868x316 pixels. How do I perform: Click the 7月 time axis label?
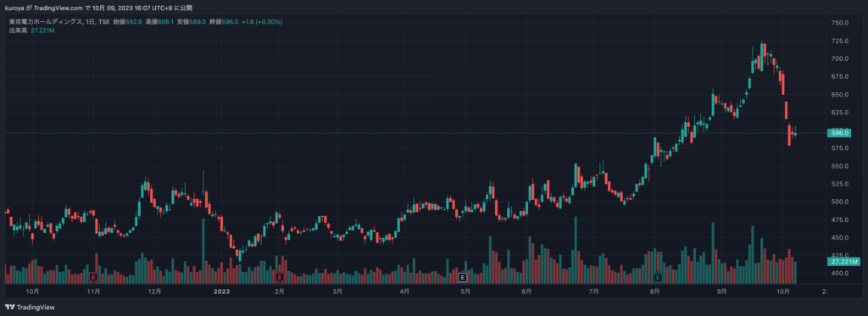pyautogui.click(x=594, y=291)
